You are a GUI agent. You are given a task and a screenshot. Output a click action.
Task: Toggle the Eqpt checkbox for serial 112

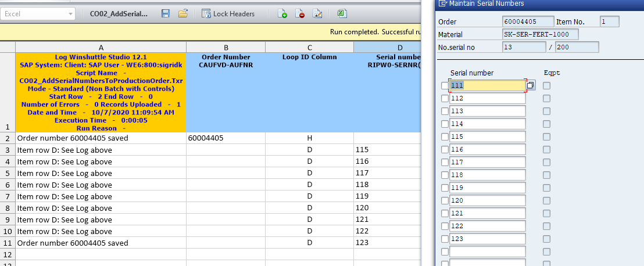[x=547, y=99]
